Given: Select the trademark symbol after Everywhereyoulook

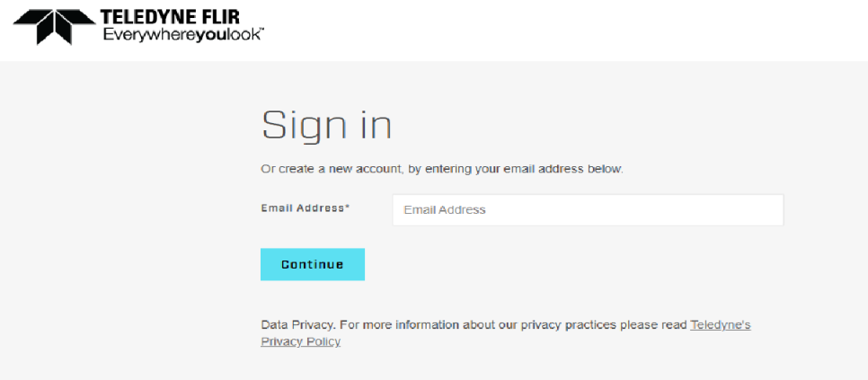Looking at the screenshot, I should [261, 31].
